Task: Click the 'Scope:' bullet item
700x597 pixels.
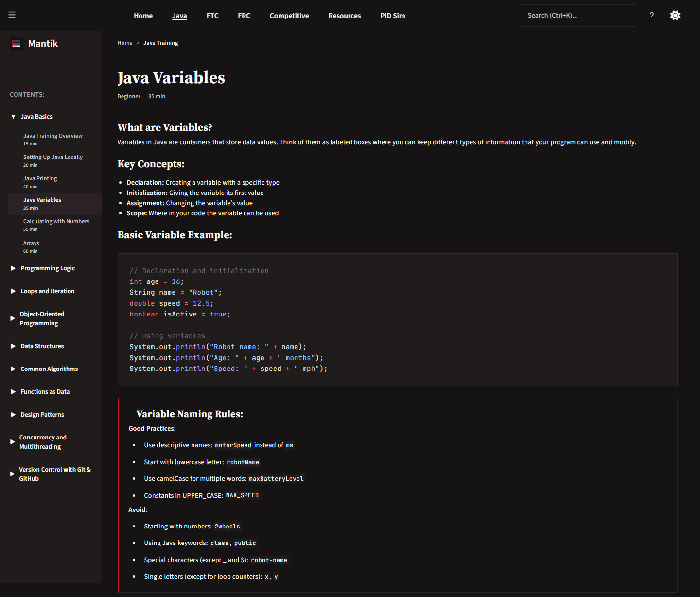Action: point(203,213)
